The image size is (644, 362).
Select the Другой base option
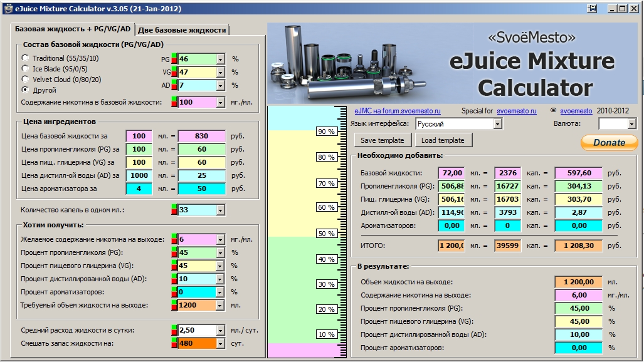coord(25,90)
